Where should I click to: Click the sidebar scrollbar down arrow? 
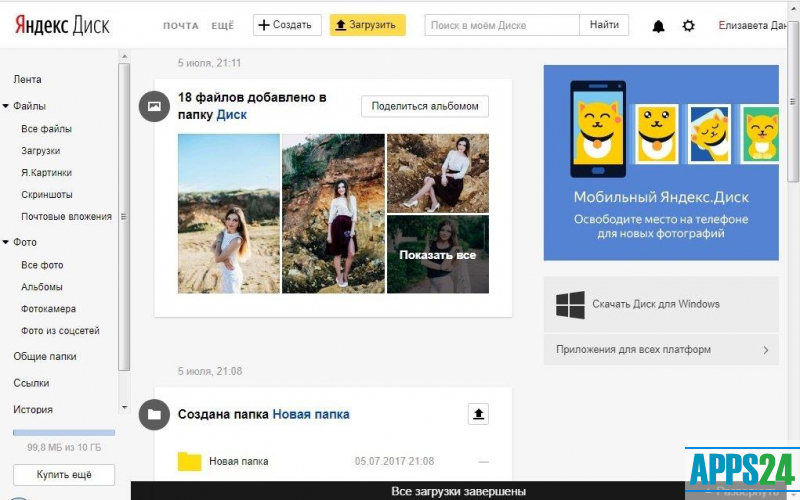pyautogui.click(x=124, y=407)
